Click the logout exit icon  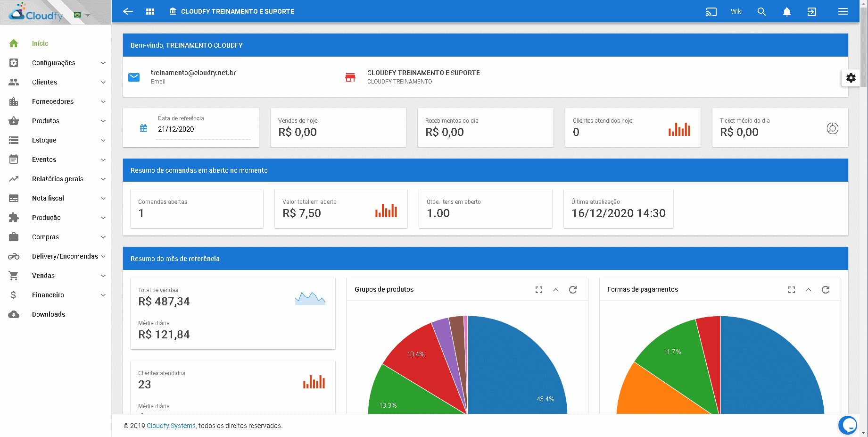[812, 12]
